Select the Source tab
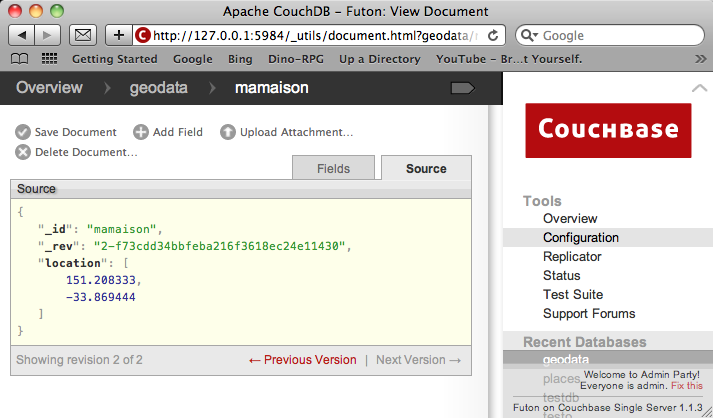 pyautogui.click(x=426, y=169)
